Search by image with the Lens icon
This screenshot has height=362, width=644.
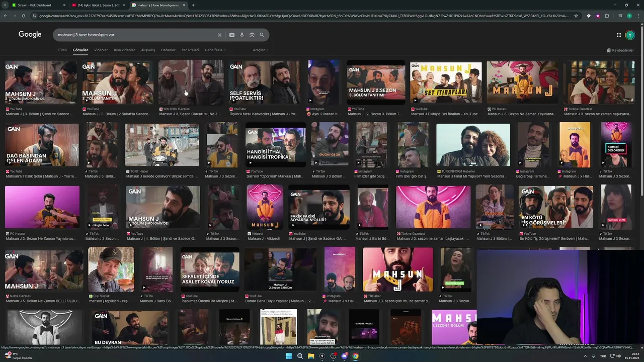tap(252, 35)
